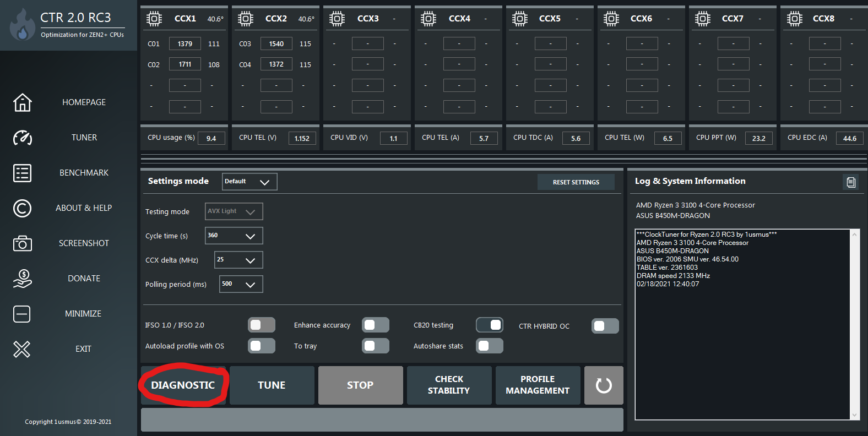The height and width of the screenshot is (436, 868).
Task: Click the TUNE button
Action: pyautogui.click(x=272, y=385)
